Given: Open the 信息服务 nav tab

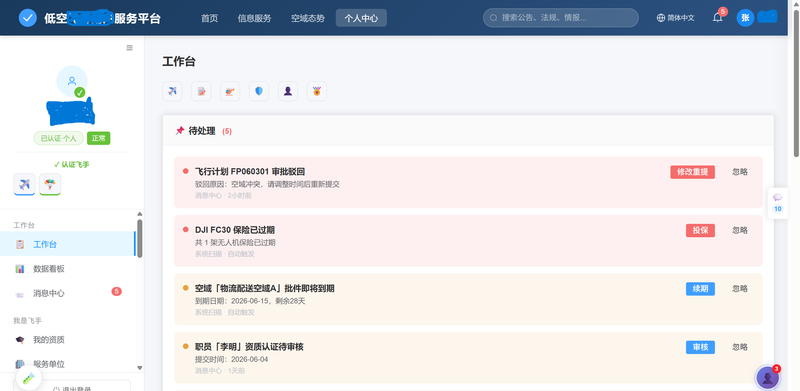Looking at the screenshot, I should pyautogui.click(x=254, y=18).
